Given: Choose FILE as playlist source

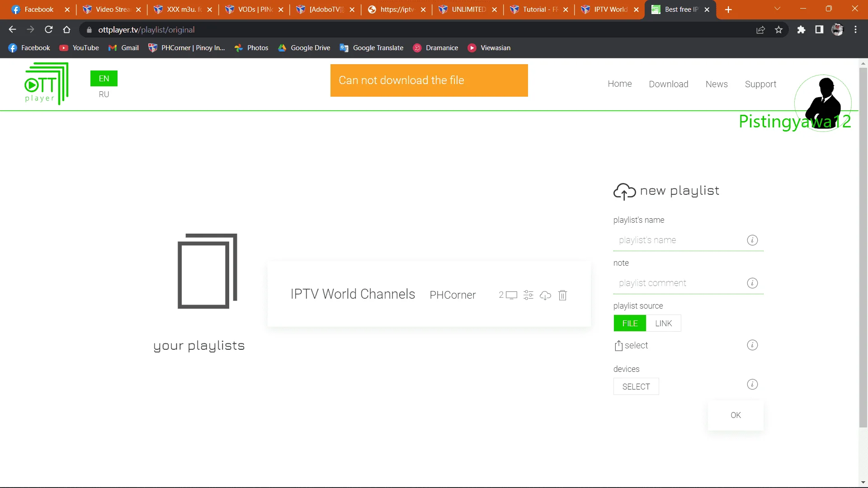Looking at the screenshot, I should pos(630,324).
